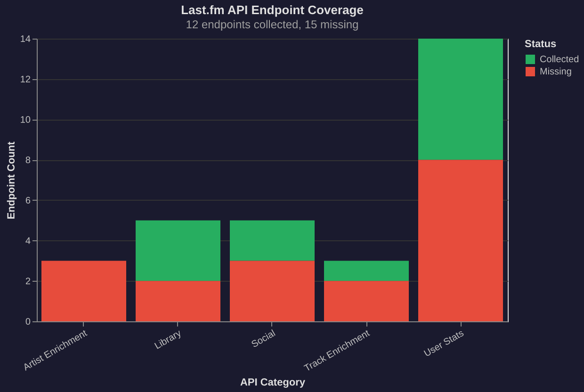Click the Status legend header
The height and width of the screenshot is (392, 584).
(540, 43)
